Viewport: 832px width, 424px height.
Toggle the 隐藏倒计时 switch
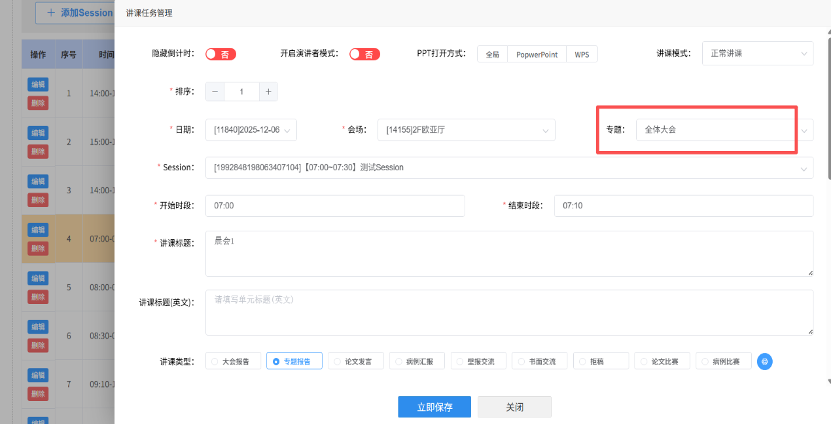click(x=220, y=54)
